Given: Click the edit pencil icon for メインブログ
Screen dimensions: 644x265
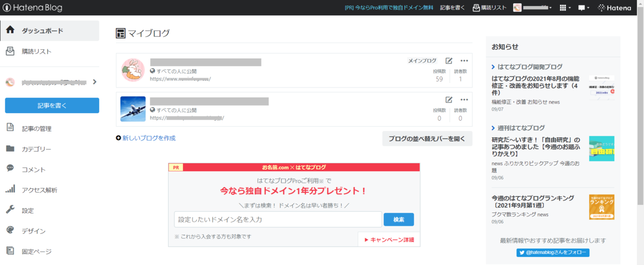Looking at the screenshot, I should (449, 61).
